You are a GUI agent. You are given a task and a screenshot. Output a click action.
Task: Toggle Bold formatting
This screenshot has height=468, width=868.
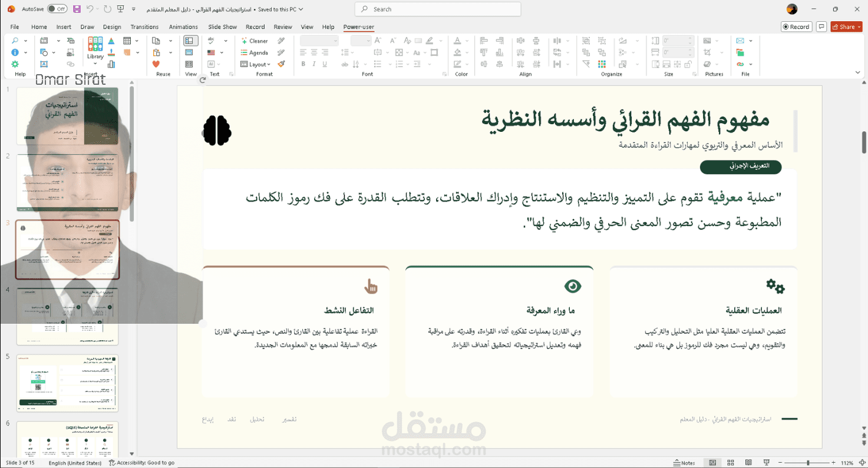click(x=303, y=64)
